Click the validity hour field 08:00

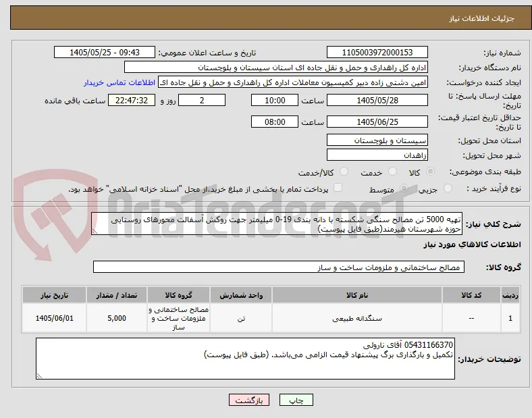[x=275, y=122]
